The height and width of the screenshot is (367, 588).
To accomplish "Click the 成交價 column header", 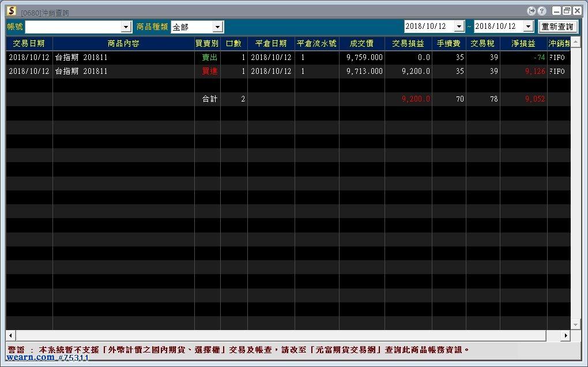I will 362,43.
